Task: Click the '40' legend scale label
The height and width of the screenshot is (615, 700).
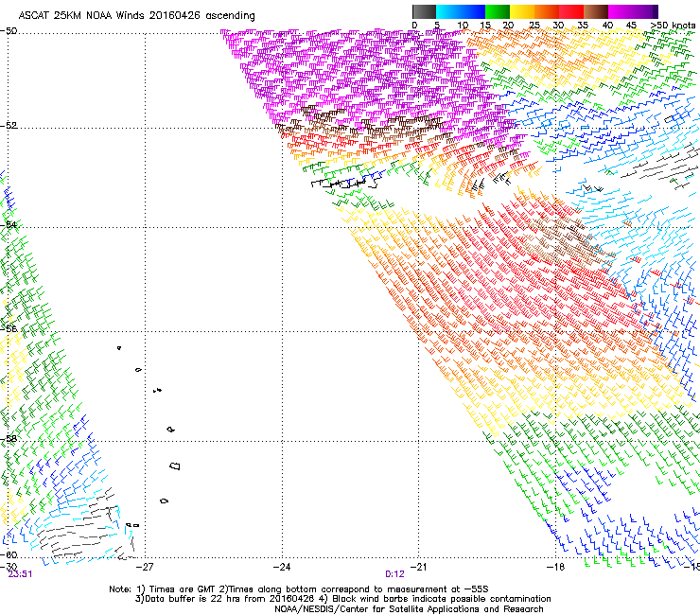Action: (x=607, y=26)
